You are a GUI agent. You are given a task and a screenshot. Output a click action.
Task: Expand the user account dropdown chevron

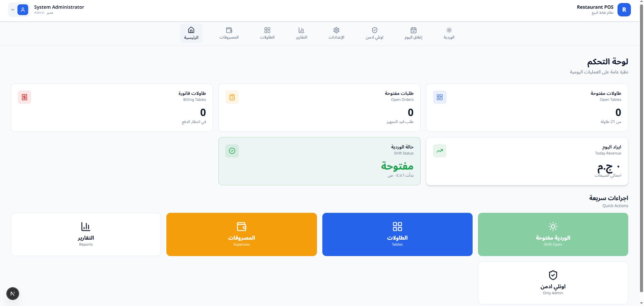click(x=13, y=10)
